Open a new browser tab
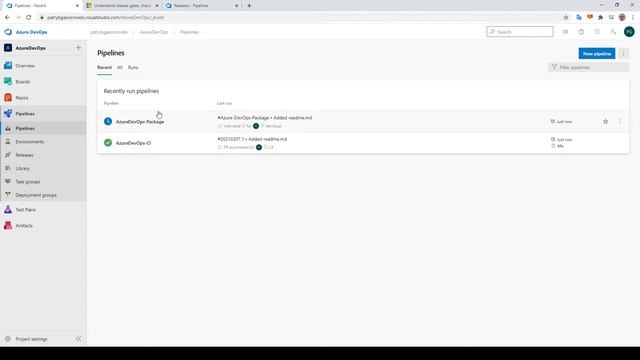Image resolution: width=640 pixels, height=360 pixels. 249,6
